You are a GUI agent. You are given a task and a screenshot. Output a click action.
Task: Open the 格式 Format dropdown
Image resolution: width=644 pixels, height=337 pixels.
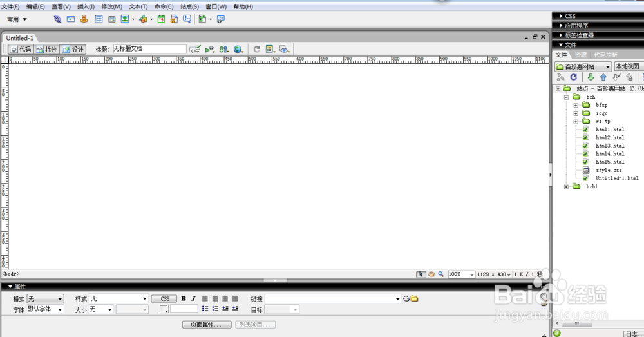coord(45,299)
